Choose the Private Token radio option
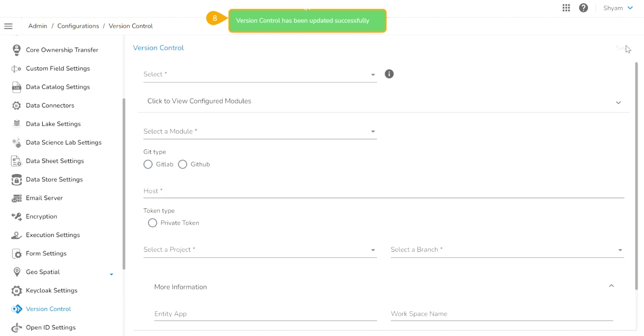644x336 pixels. coord(153,223)
